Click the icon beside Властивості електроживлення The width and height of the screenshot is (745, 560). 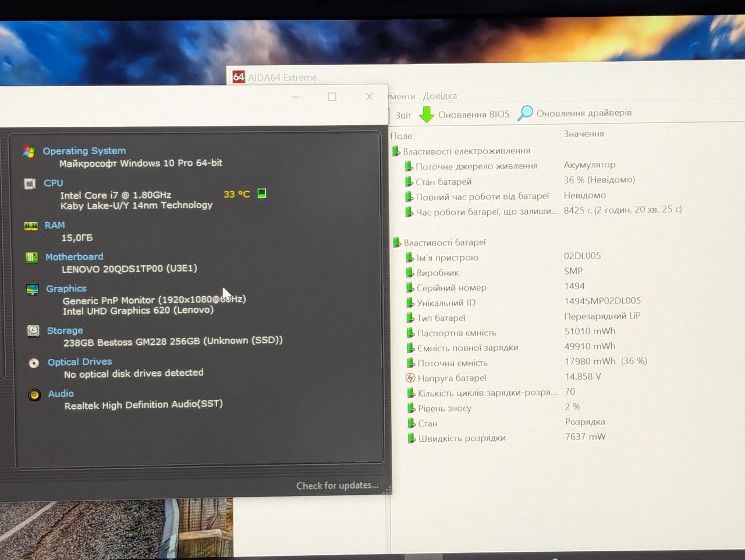[396, 151]
